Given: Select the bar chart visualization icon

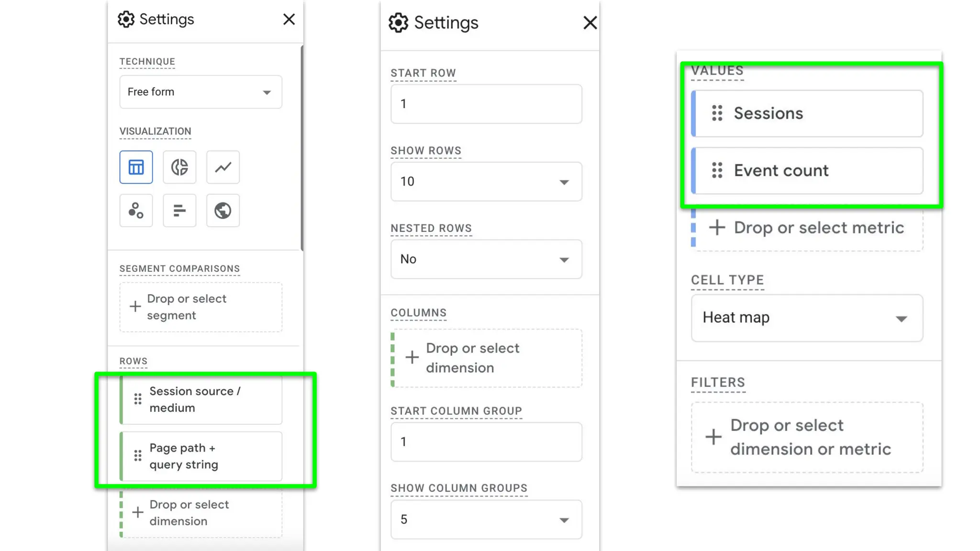Looking at the screenshot, I should click(x=179, y=210).
